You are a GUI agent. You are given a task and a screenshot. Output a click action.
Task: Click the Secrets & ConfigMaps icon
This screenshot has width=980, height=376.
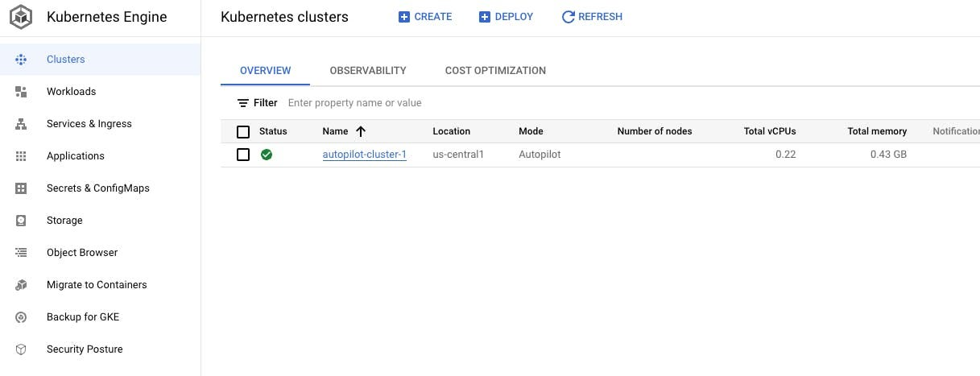pyautogui.click(x=21, y=188)
